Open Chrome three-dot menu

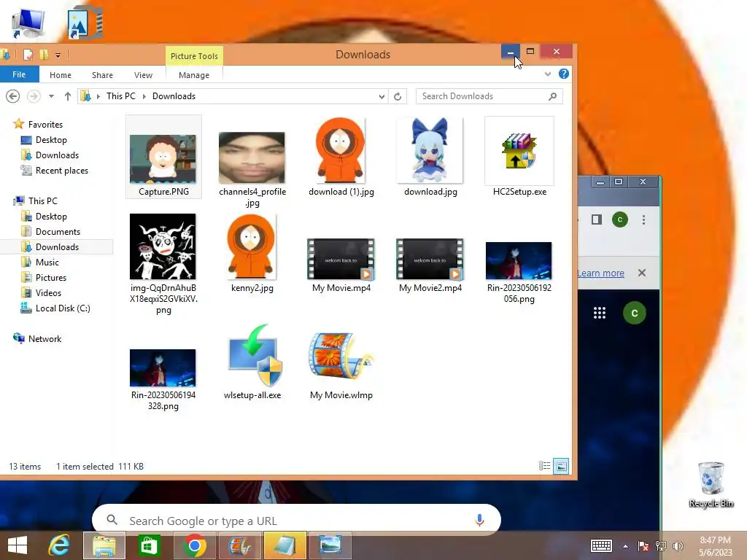coord(643,219)
